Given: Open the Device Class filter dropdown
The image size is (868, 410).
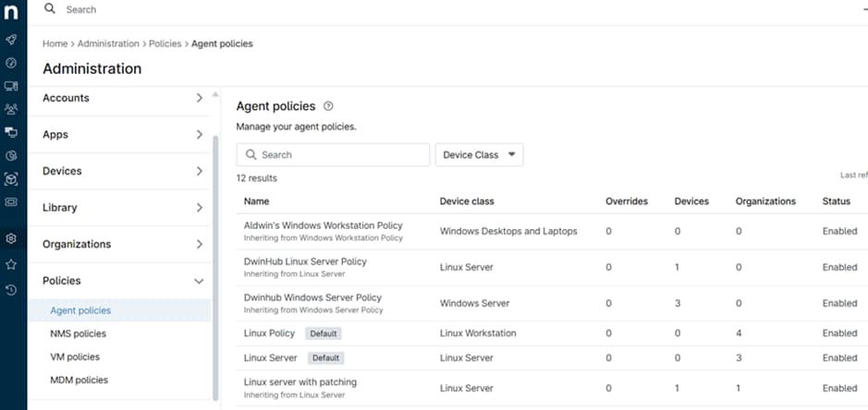Looking at the screenshot, I should click(x=479, y=155).
